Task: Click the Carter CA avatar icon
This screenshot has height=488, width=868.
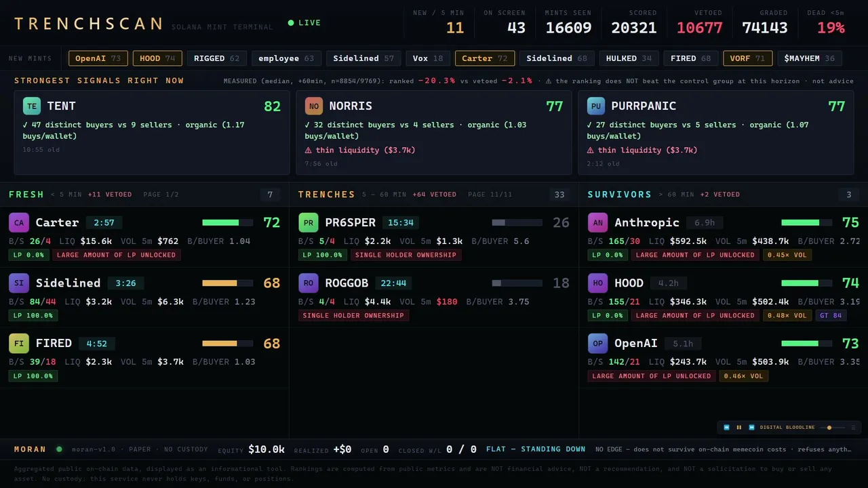Action: click(19, 222)
